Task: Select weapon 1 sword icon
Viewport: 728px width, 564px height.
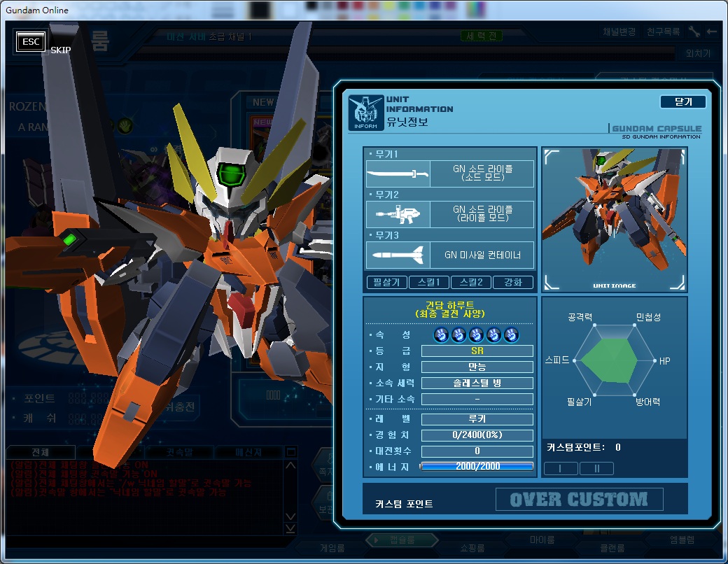Action: (398, 174)
